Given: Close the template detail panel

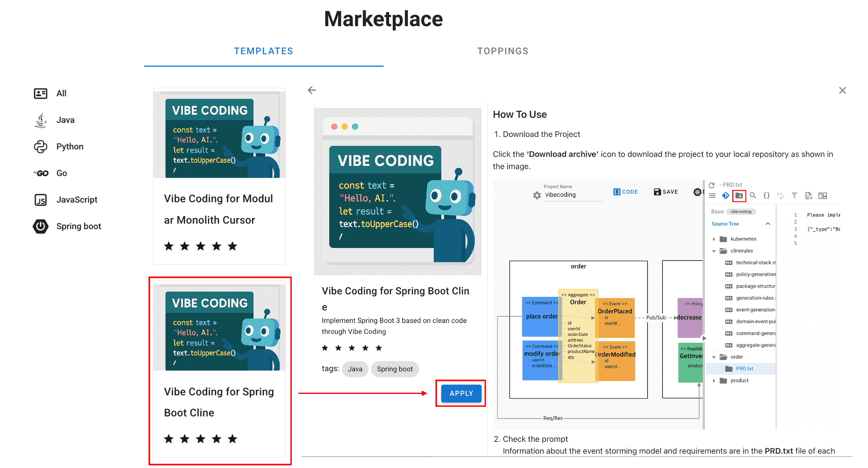Looking at the screenshot, I should click(842, 90).
